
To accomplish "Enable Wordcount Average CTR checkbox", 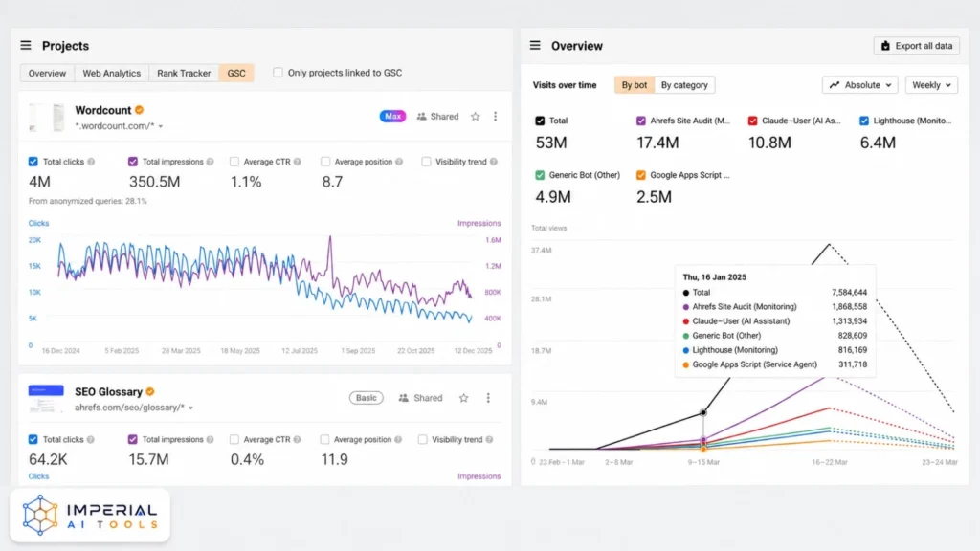I will (x=234, y=162).
